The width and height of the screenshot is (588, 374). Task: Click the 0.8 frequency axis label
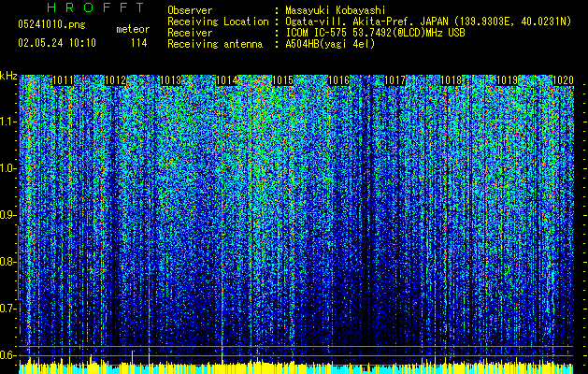coord(8,262)
